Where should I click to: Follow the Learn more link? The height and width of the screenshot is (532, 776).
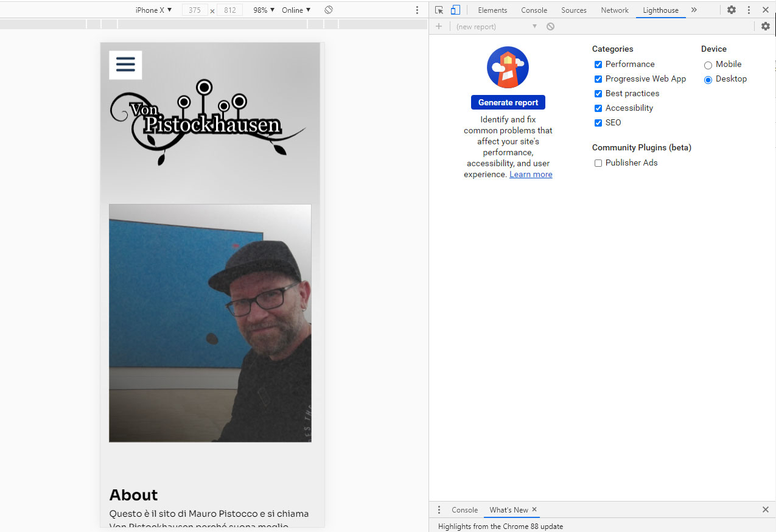531,174
